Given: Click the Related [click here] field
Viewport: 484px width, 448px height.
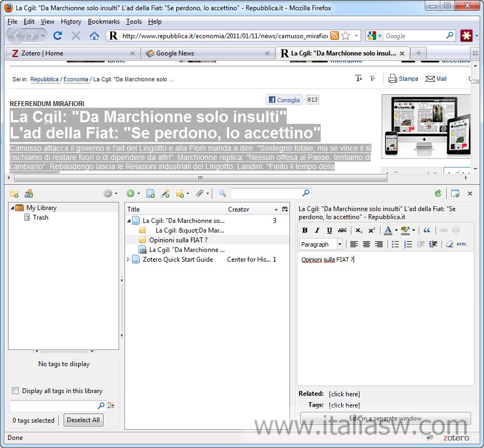Looking at the screenshot, I should [344, 394].
